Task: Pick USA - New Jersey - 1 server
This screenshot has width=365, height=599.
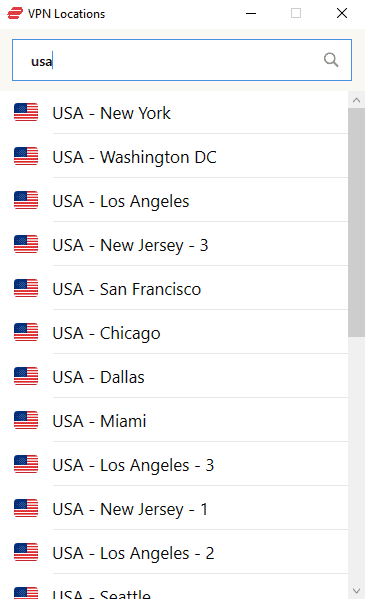Action: click(x=174, y=508)
